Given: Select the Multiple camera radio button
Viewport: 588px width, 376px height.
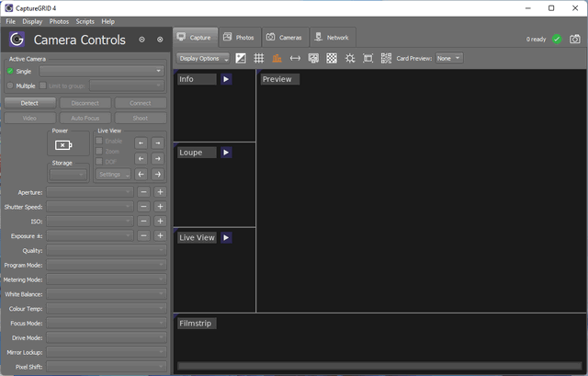Looking at the screenshot, I should [10, 85].
